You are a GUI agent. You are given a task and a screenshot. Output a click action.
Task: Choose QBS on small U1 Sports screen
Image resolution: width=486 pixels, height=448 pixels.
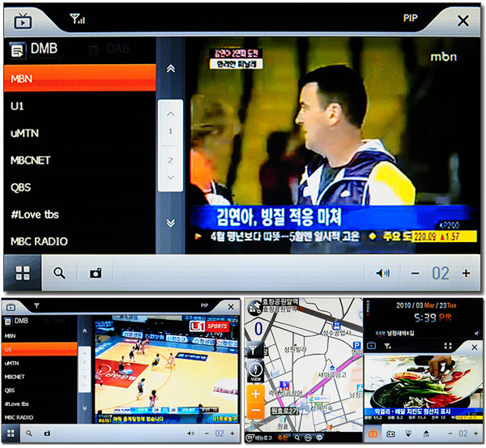click(x=40, y=390)
